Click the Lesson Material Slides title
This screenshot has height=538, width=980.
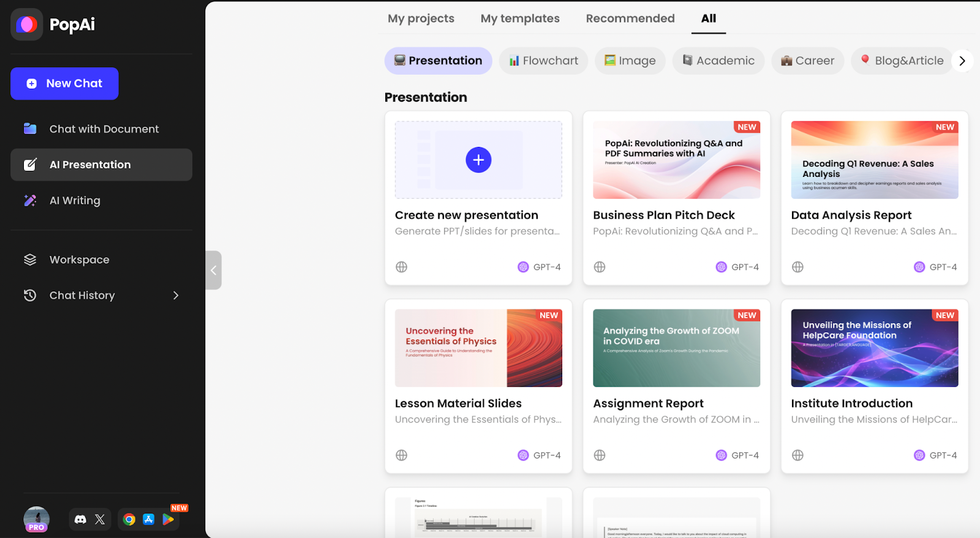[x=458, y=403]
